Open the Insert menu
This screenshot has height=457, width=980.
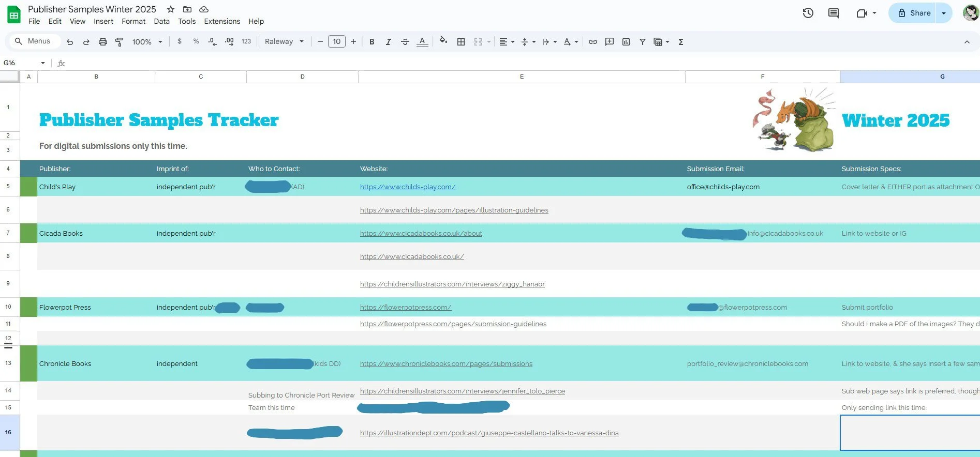click(103, 21)
